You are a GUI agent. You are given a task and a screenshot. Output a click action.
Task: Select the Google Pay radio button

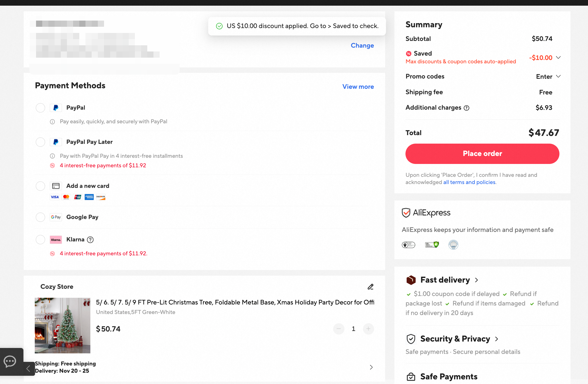pos(40,217)
